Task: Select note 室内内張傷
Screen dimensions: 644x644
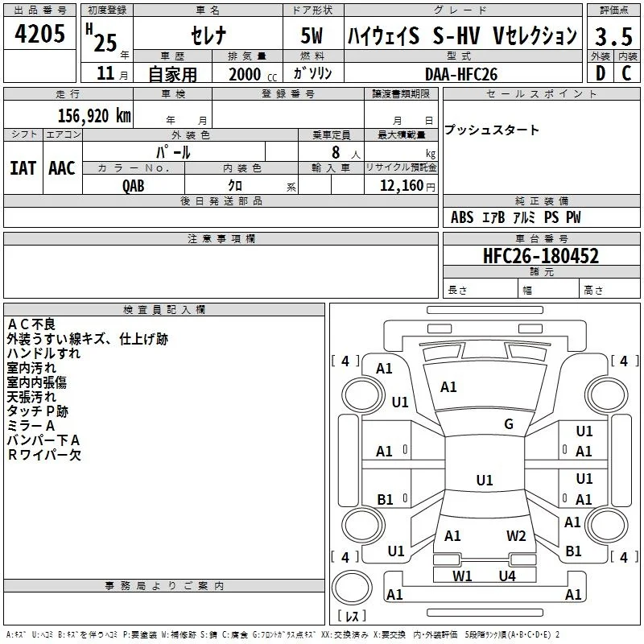Action: tap(36, 382)
